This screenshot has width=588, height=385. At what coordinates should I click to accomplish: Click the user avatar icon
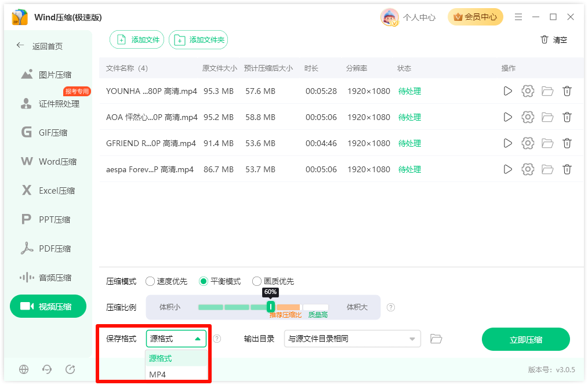(x=389, y=17)
